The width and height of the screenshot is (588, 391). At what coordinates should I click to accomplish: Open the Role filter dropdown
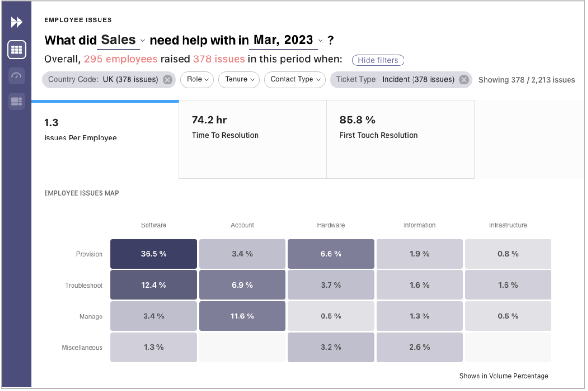(x=197, y=80)
